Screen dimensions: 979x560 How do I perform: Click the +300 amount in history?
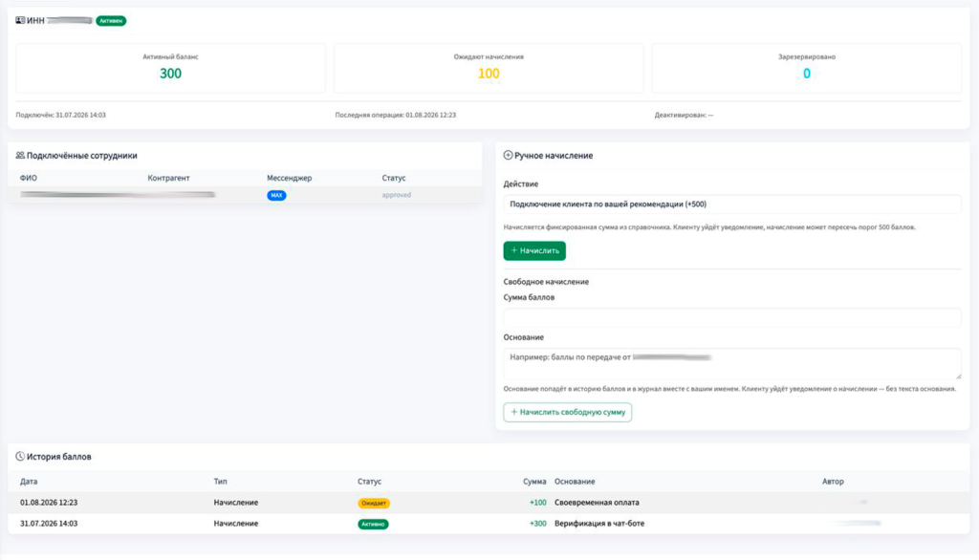[537, 524]
